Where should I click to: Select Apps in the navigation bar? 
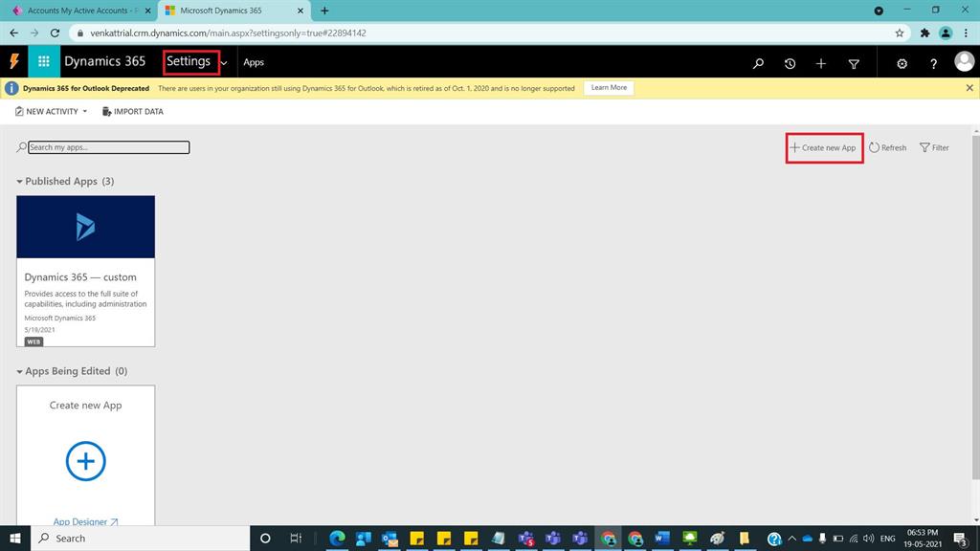pyautogui.click(x=253, y=63)
